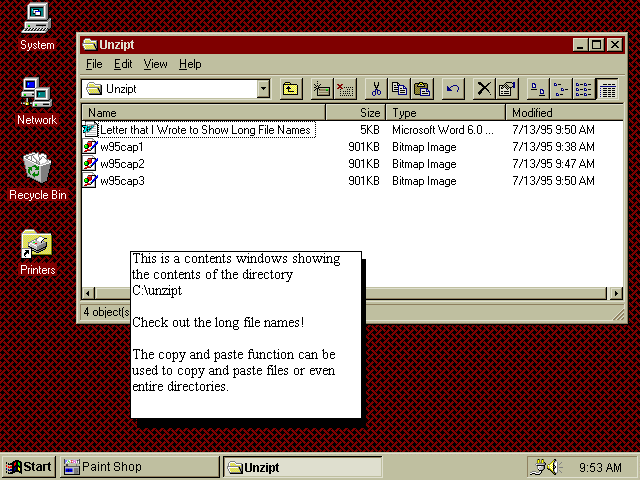Click the 9:53 AM taskbar clock
Image resolution: width=640 pixels, height=480 pixels.
(600, 467)
